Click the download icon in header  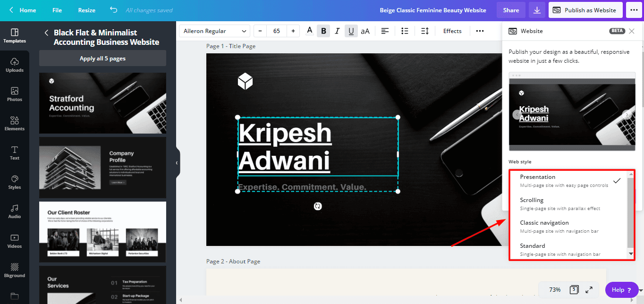coord(537,10)
